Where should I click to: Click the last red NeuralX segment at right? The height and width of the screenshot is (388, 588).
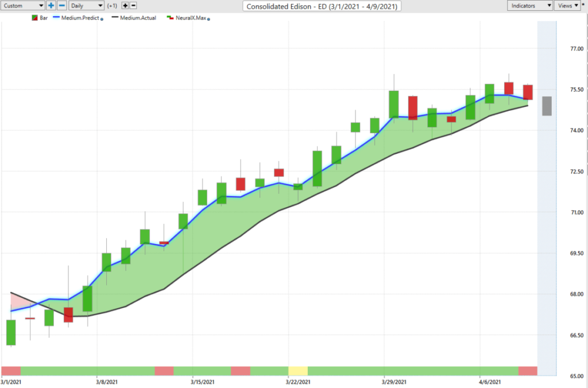point(528,371)
